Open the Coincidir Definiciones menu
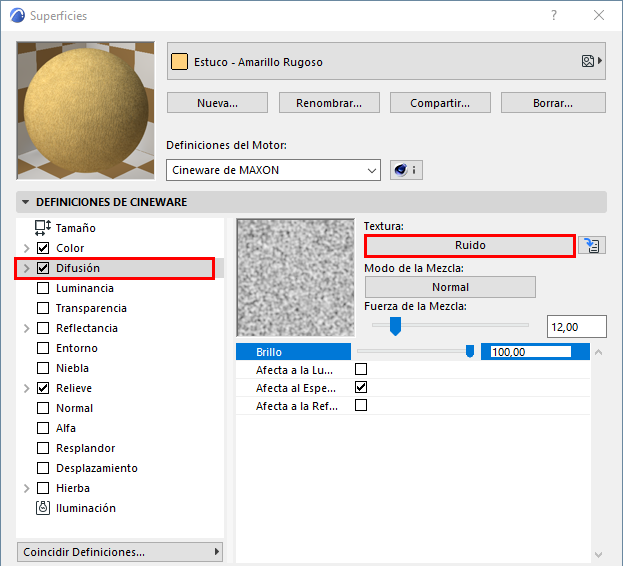This screenshot has height=566, width=623. click(120, 552)
